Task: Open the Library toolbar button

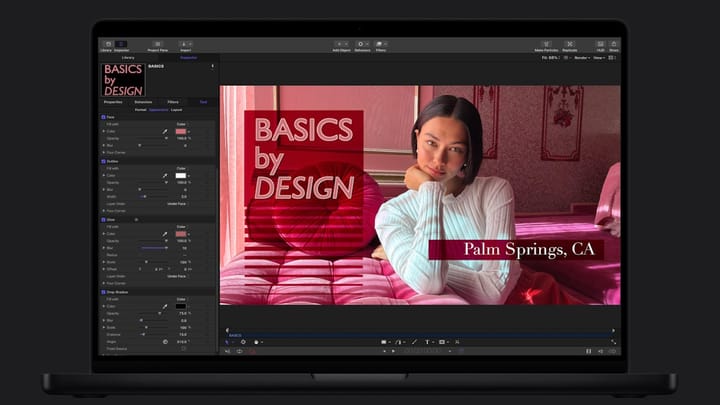Action: 107,45
